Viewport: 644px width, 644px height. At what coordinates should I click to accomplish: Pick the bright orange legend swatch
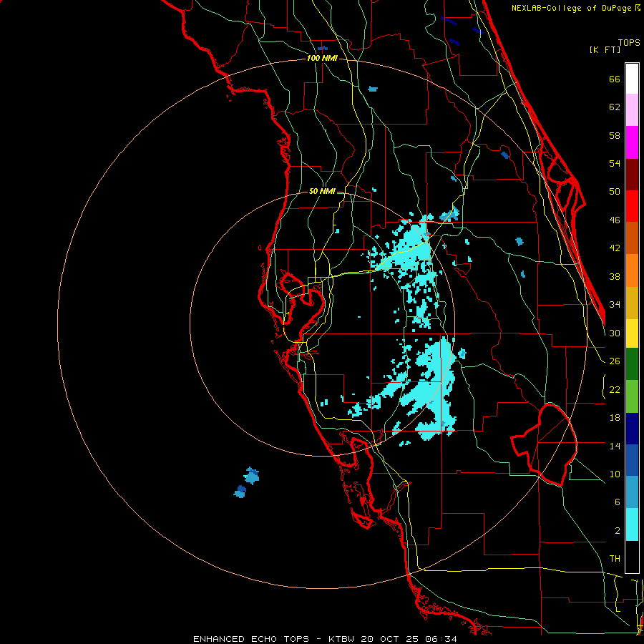[632, 270]
